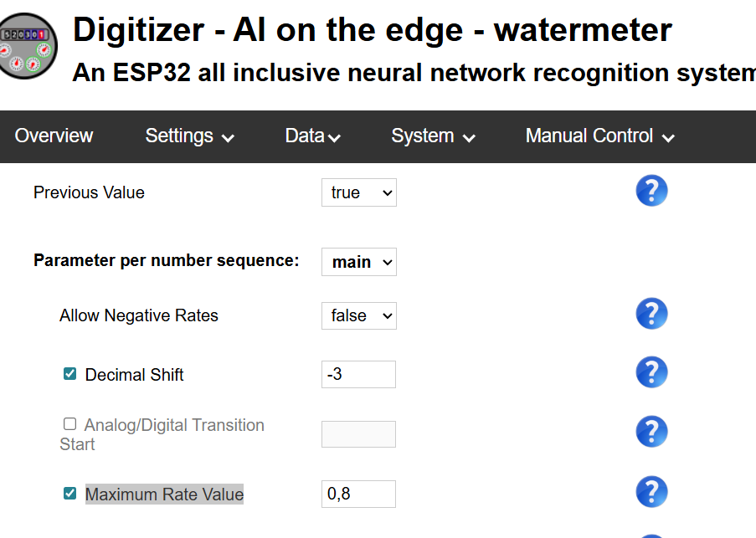Click the highlighted Maximum Rate Value label
Screen dimensions: 756x538
click(164, 494)
